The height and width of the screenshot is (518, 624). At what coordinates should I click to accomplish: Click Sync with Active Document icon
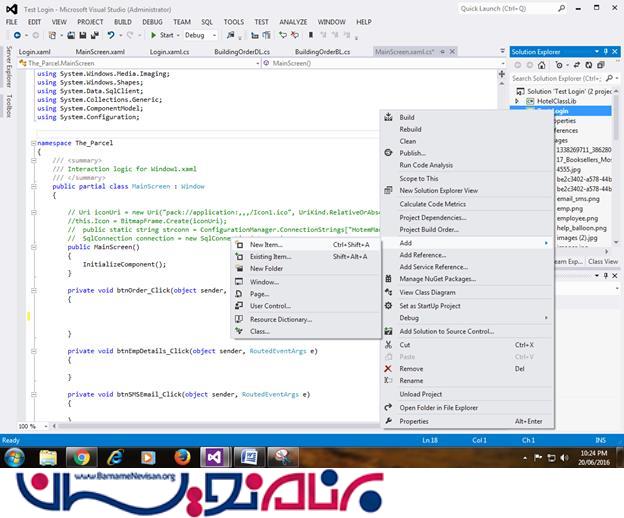pos(577,65)
